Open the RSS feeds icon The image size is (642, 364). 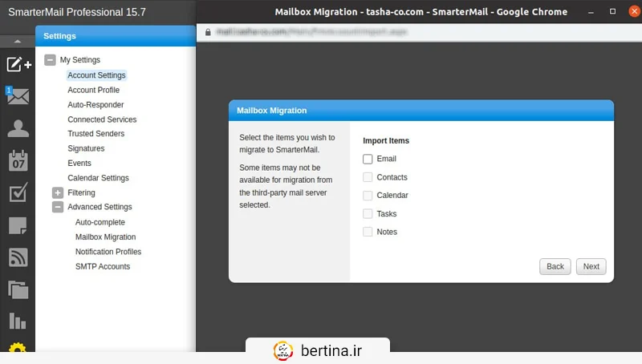pos(18,257)
